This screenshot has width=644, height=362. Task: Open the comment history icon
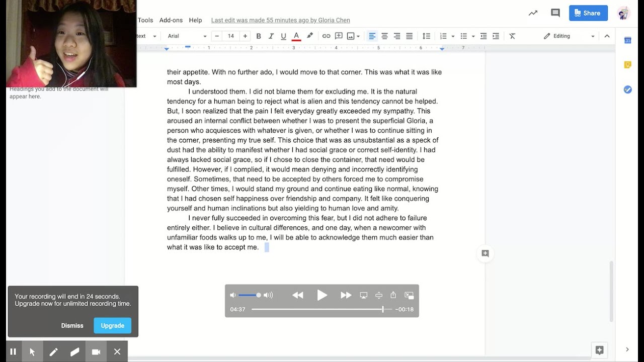(x=555, y=13)
